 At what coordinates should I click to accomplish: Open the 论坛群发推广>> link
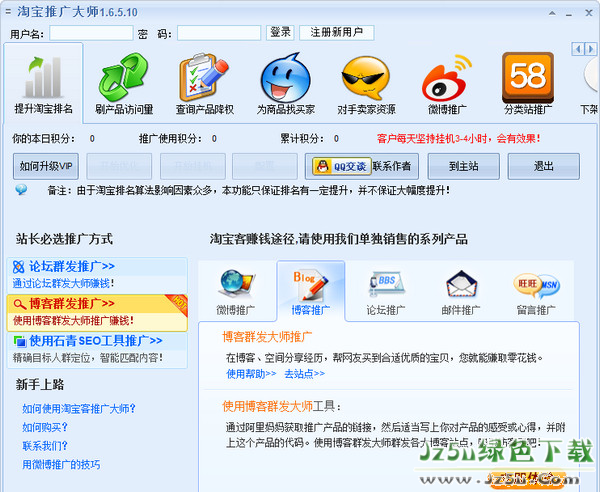pos(72,266)
